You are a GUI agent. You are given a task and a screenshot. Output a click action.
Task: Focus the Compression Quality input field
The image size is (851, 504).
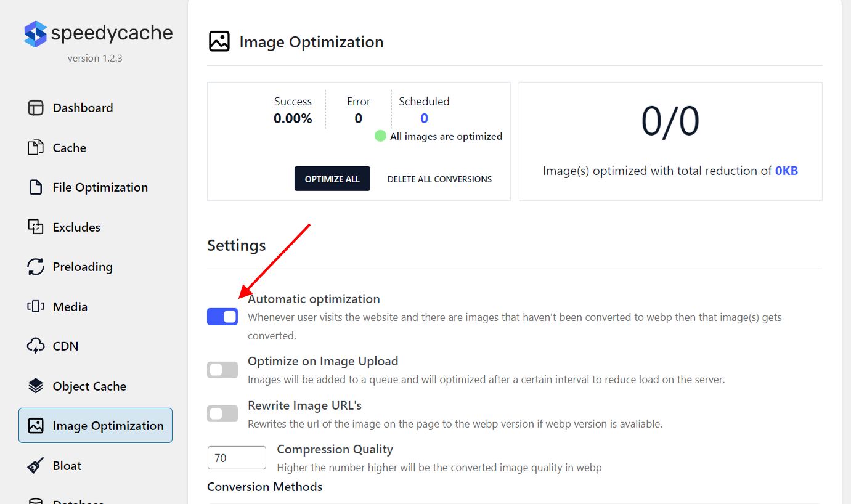pos(237,458)
